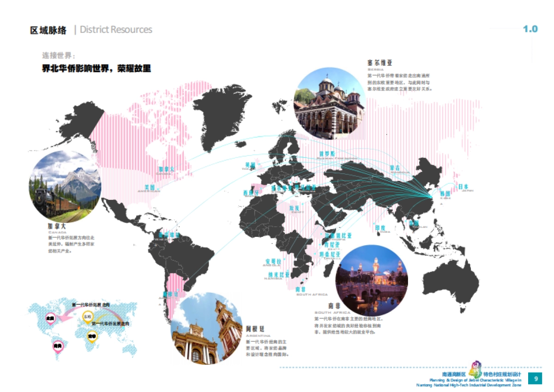Click the District Resources title

pos(116,30)
